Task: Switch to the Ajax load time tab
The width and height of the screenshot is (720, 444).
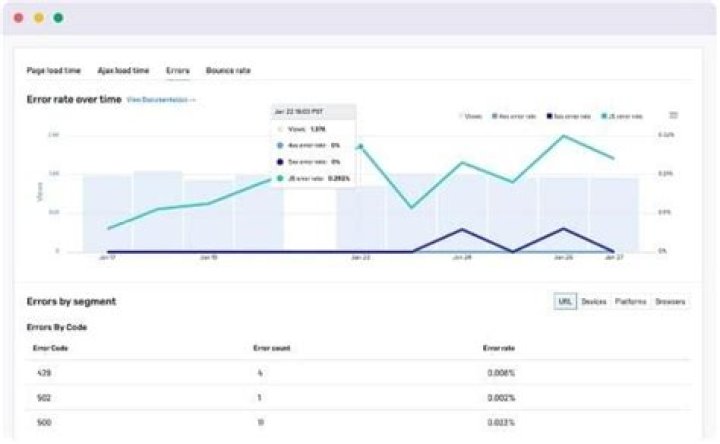Action: click(123, 71)
